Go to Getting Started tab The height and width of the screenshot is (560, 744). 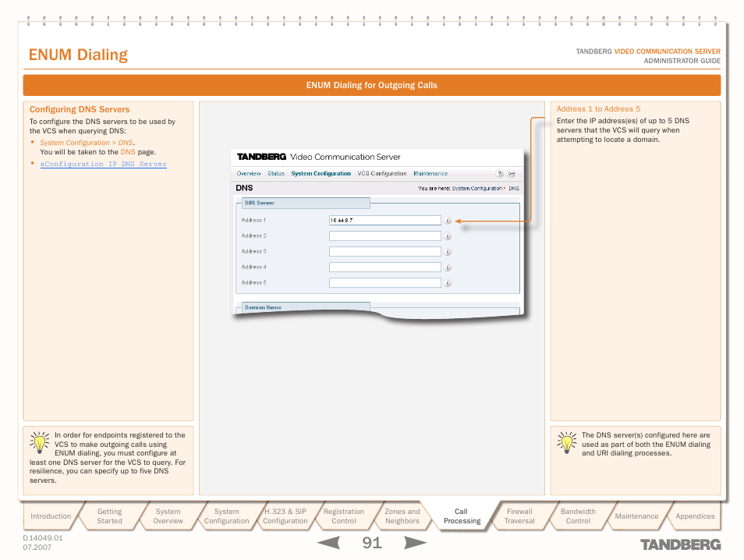pos(110,516)
